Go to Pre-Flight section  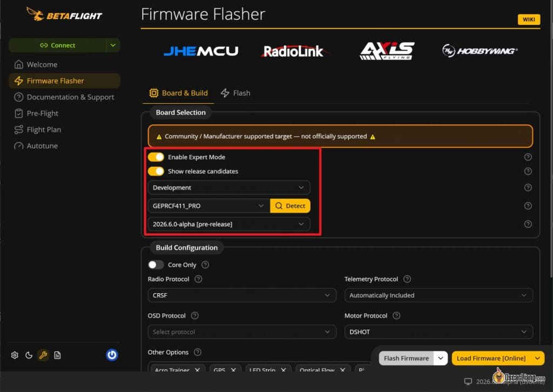coord(64,113)
